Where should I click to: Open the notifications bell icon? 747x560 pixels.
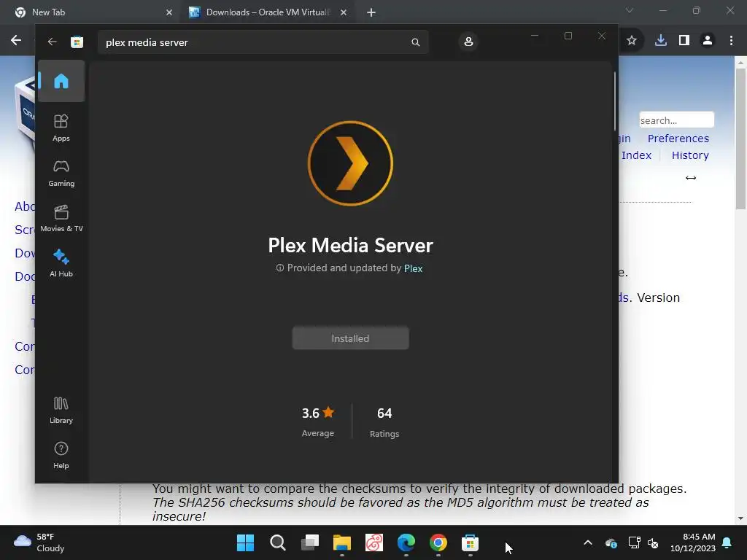point(727,542)
